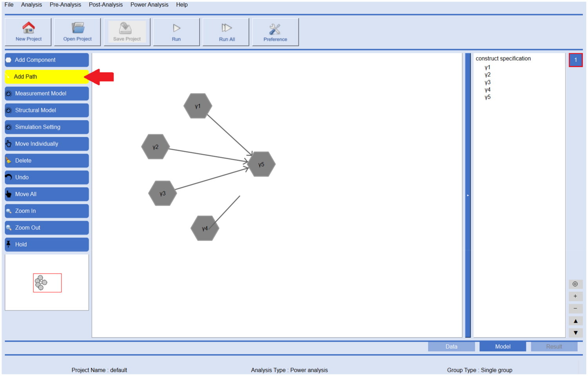Open Simulation Setting
The image size is (588, 376).
pyautogui.click(x=47, y=127)
